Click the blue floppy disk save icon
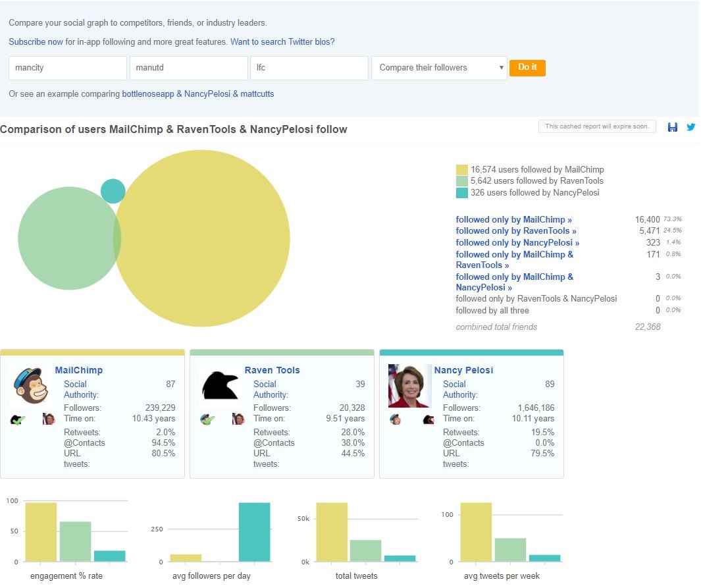This screenshot has height=588, width=701. pos(672,127)
